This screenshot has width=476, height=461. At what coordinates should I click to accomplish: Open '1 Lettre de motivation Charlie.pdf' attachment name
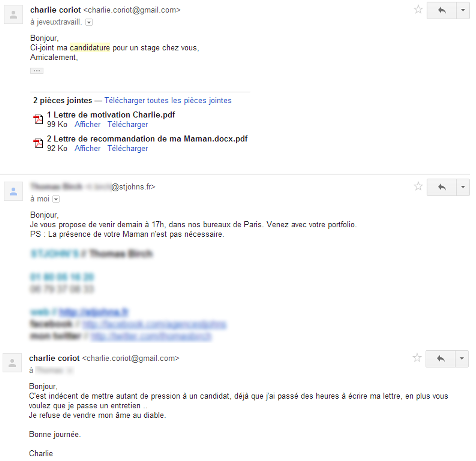coord(111,115)
